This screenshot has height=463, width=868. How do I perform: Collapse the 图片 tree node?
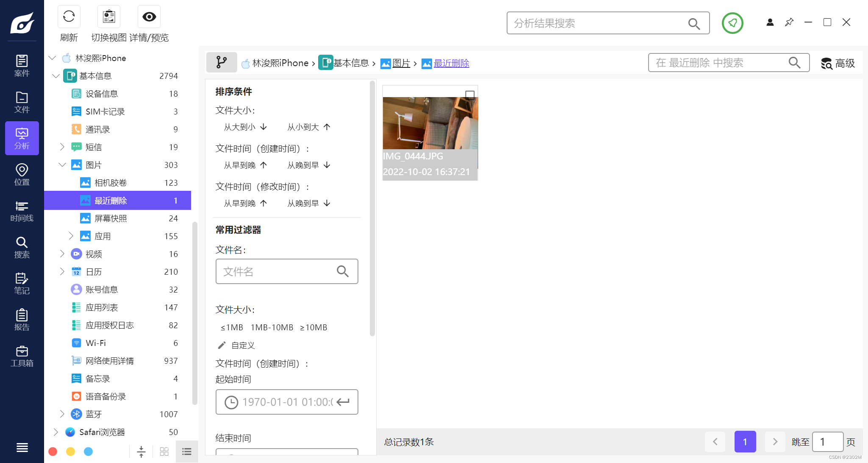point(62,165)
